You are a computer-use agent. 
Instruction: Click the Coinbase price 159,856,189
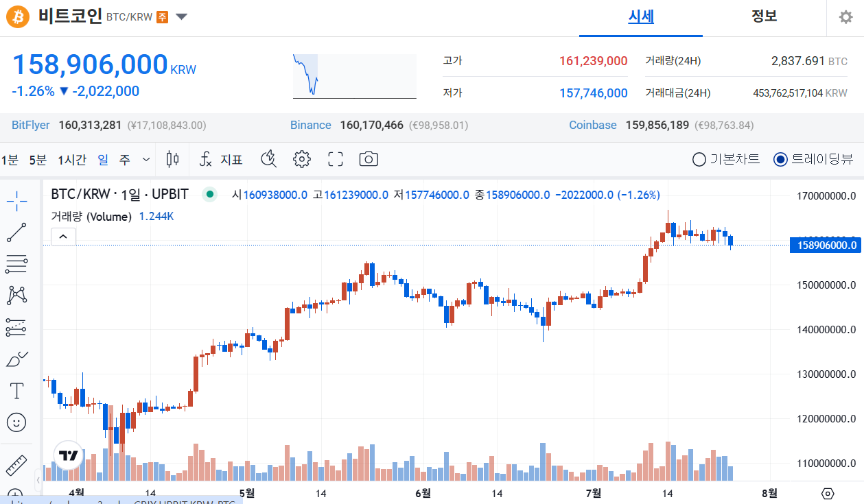(x=657, y=125)
